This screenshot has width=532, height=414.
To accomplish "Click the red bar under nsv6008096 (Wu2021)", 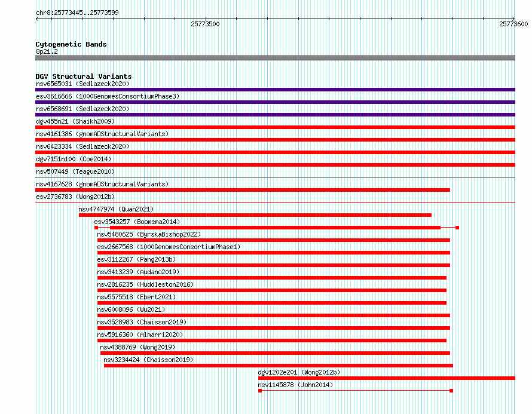I will [x=273, y=315].
